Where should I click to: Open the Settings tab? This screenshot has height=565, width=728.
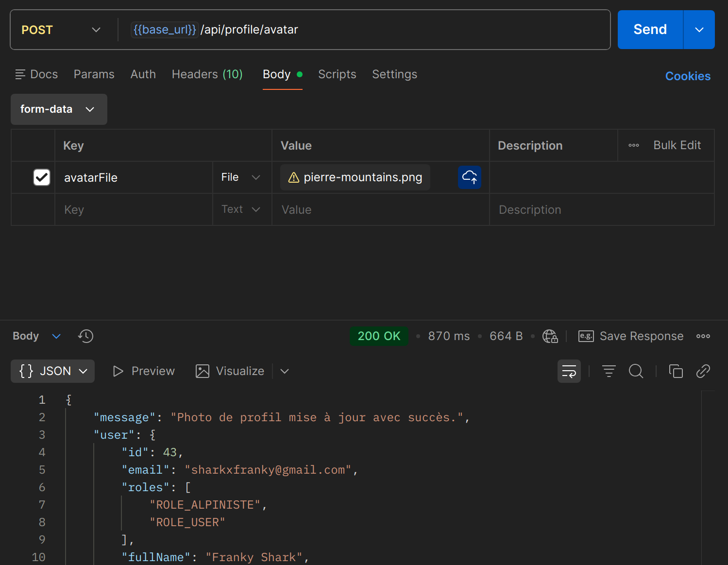pyautogui.click(x=394, y=74)
